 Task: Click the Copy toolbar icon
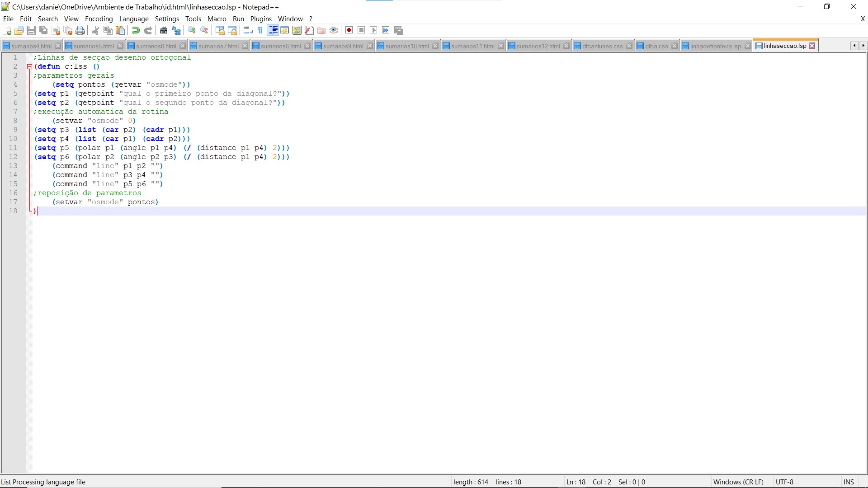(x=108, y=30)
